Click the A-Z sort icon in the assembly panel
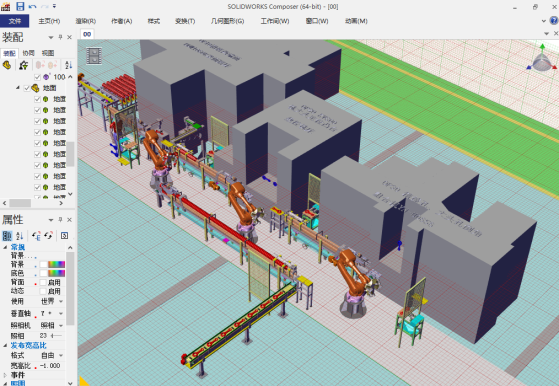 click(x=68, y=65)
